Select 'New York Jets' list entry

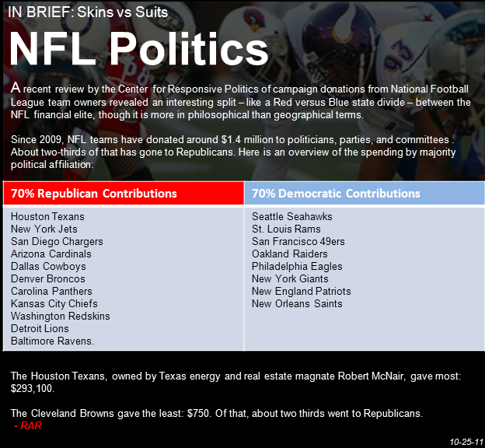tap(44, 229)
